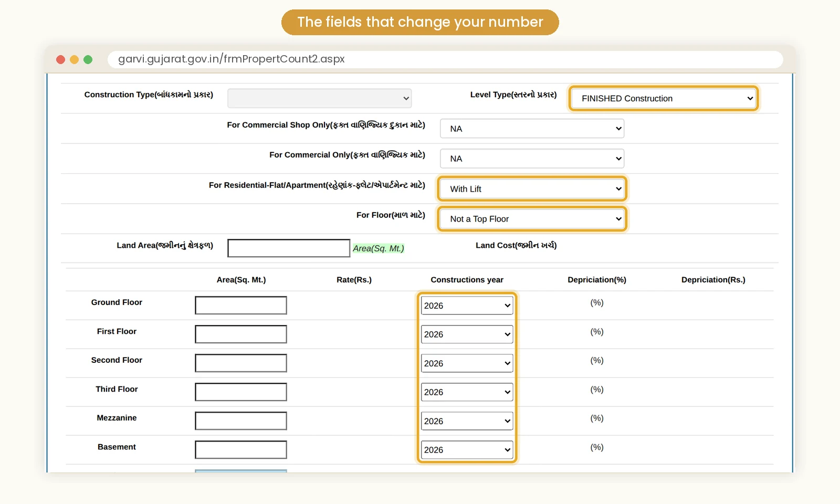Select construction year for First Floor

point(467,334)
